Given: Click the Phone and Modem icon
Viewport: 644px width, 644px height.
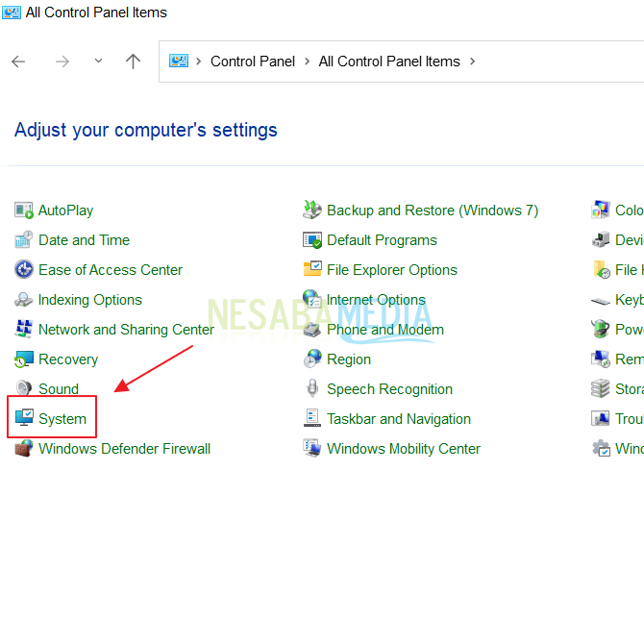Looking at the screenshot, I should pyautogui.click(x=312, y=330).
